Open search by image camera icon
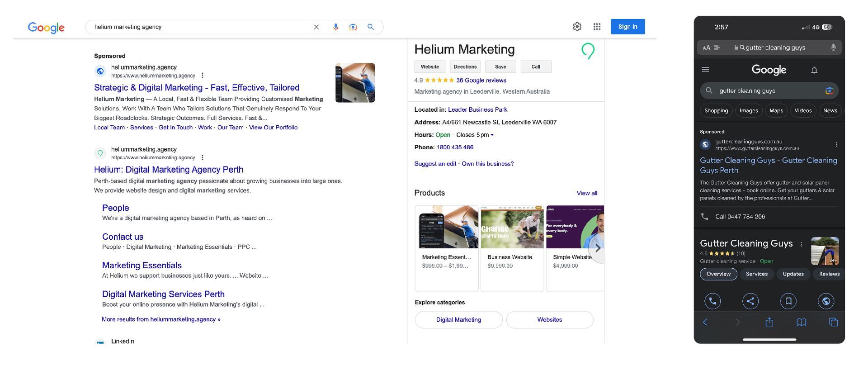 coord(353,27)
